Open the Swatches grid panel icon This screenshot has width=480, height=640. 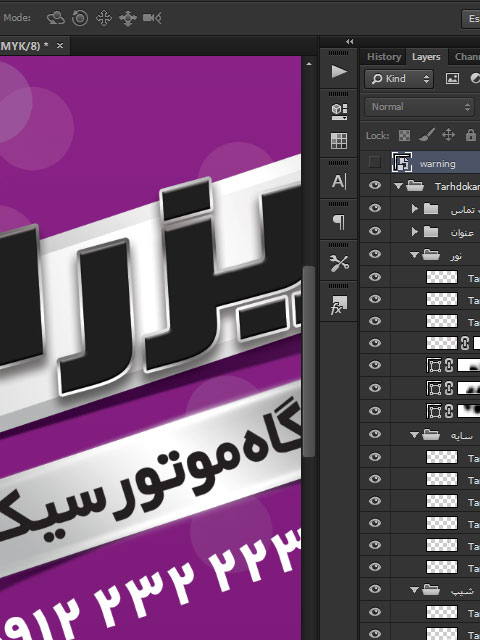339,140
